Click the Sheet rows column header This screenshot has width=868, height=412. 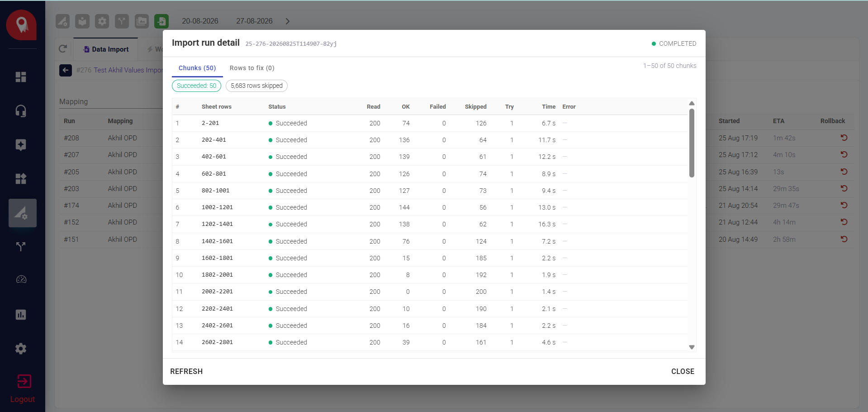pos(216,107)
